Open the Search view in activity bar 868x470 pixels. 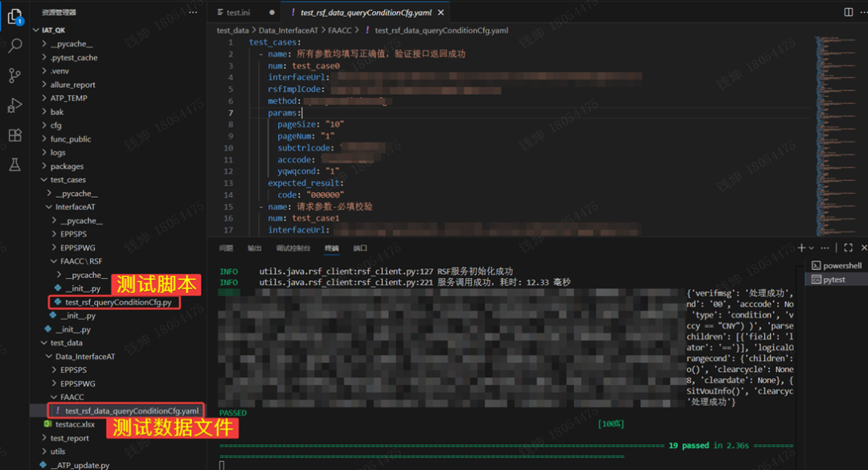pyautogui.click(x=15, y=46)
